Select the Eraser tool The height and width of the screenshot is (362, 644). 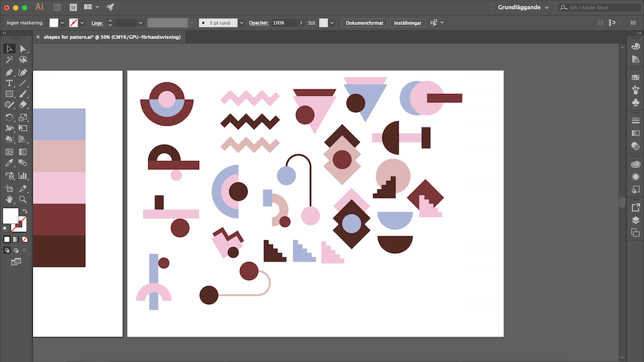pyautogui.click(x=23, y=105)
